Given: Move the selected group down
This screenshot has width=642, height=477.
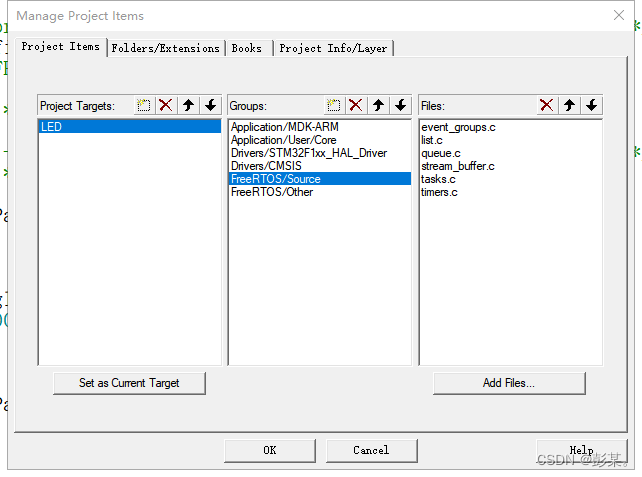Looking at the screenshot, I should click(x=400, y=106).
